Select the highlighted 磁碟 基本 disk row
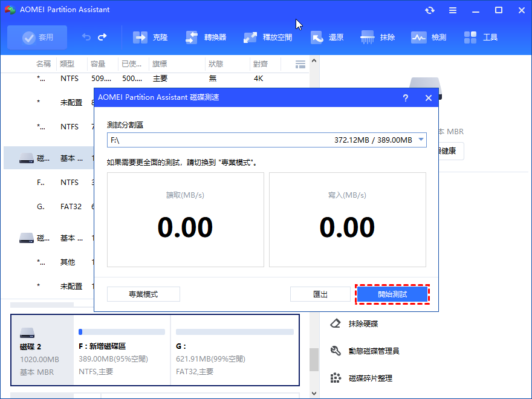Screen dimensions: 532x399 tap(49, 158)
